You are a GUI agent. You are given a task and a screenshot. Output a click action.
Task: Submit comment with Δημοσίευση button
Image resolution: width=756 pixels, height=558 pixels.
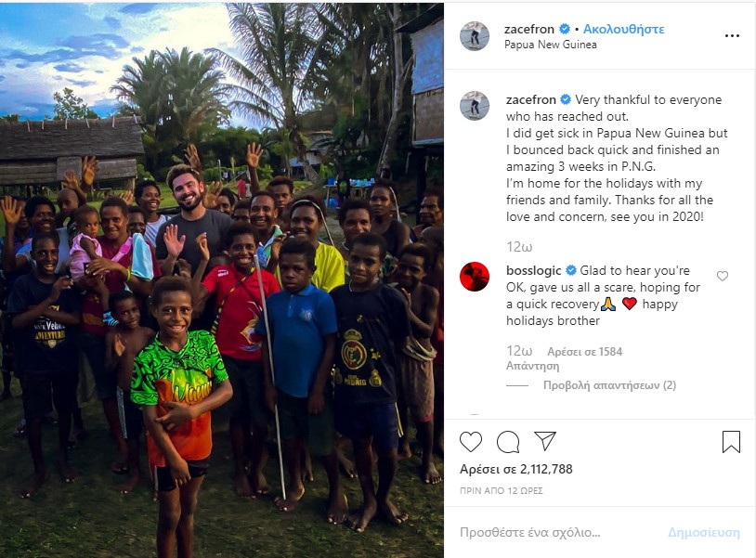point(703,532)
